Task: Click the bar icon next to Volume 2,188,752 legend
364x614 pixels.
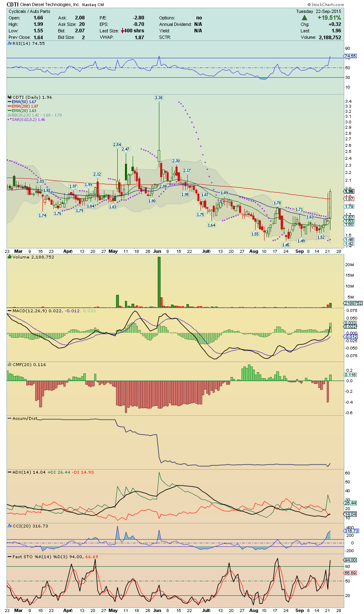Action: tap(10, 257)
